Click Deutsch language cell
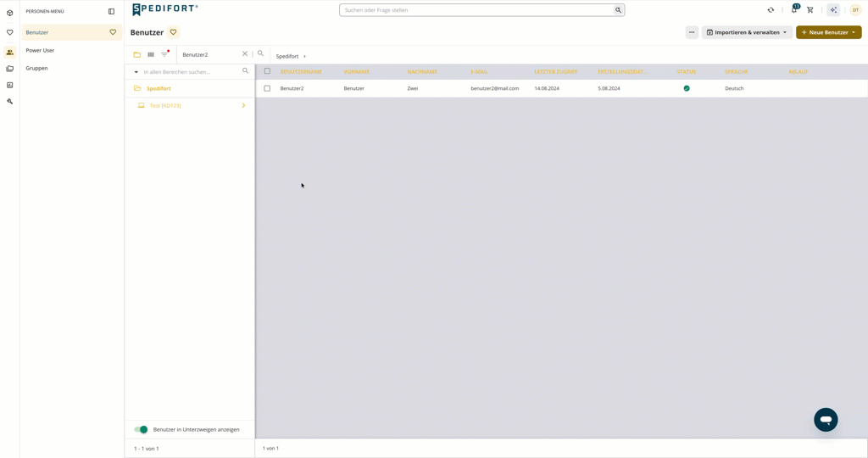 click(734, 88)
